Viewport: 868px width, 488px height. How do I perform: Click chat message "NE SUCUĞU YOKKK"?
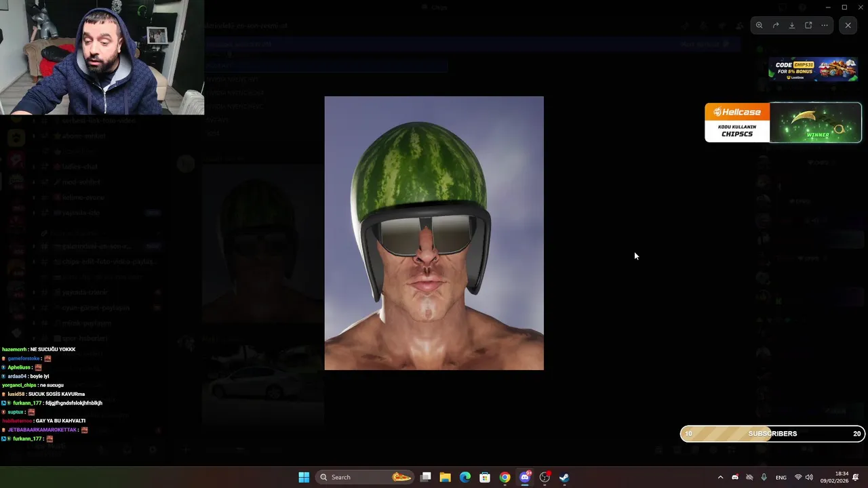[53, 350]
